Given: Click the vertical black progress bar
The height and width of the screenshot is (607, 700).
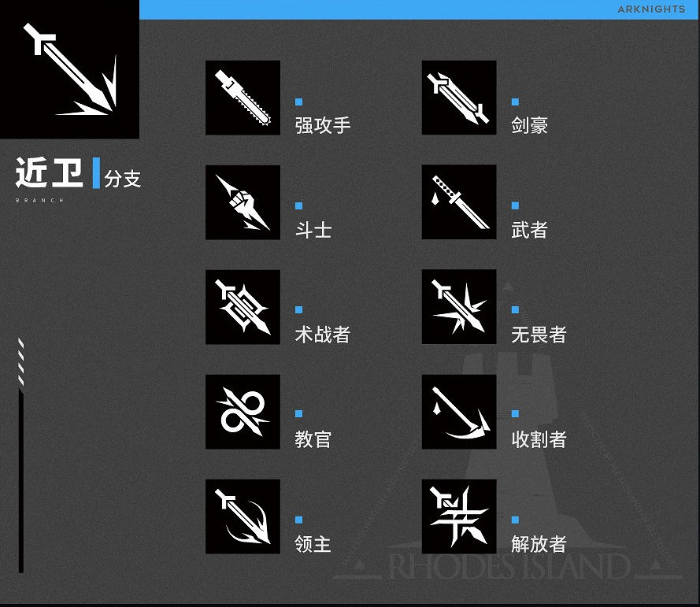Looking at the screenshot, I should [x=21, y=480].
